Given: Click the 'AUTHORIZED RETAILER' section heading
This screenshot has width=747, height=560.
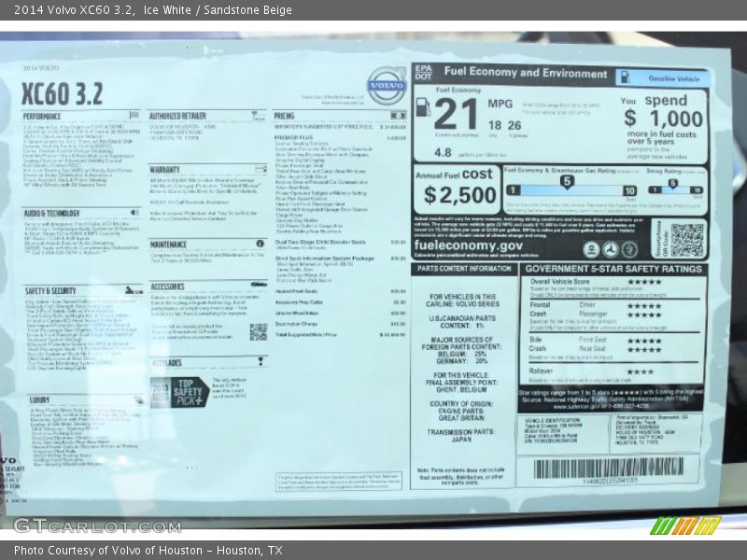Looking at the screenshot, I should 177,116.
